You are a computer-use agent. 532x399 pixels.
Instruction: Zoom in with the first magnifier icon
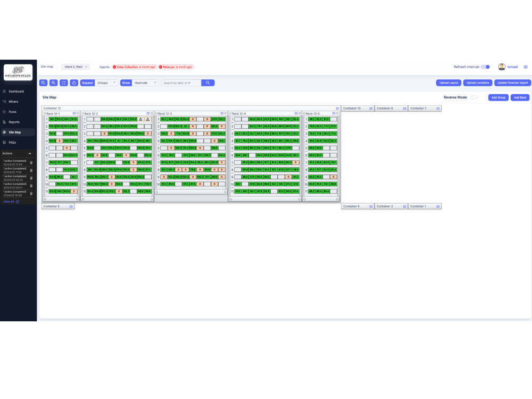[x=44, y=83]
